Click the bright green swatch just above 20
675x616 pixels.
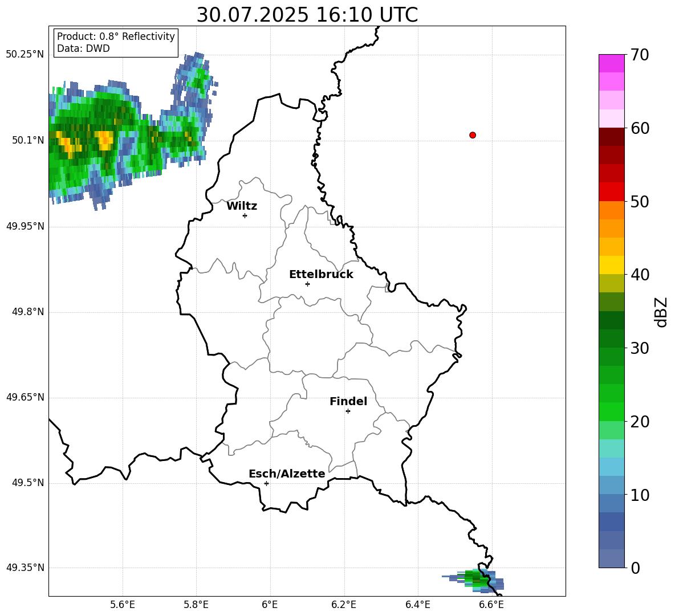pyautogui.click(x=611, y=411)
